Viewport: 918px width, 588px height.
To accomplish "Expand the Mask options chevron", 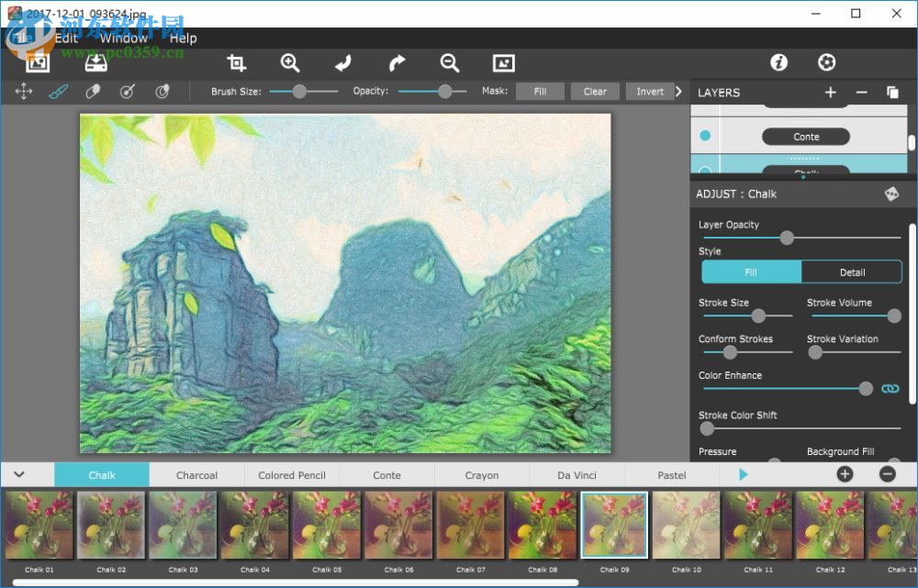I will coord(677,91).
